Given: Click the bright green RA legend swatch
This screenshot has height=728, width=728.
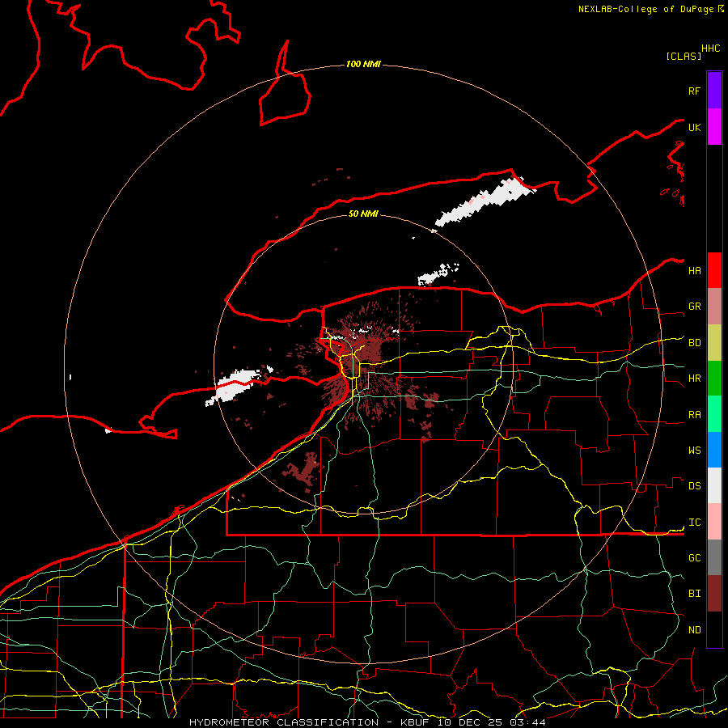Looking at the screenshot, I should click(714, 414).
